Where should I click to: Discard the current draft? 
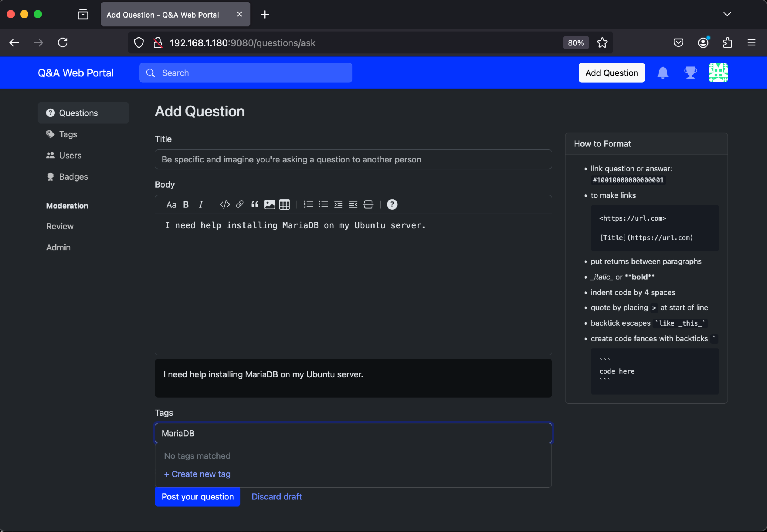tap(276, 496)
